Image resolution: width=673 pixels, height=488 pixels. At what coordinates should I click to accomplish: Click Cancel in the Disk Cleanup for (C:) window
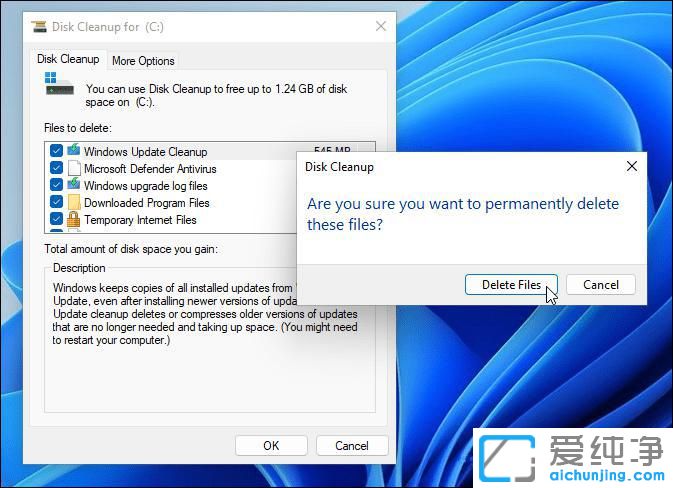352,446
